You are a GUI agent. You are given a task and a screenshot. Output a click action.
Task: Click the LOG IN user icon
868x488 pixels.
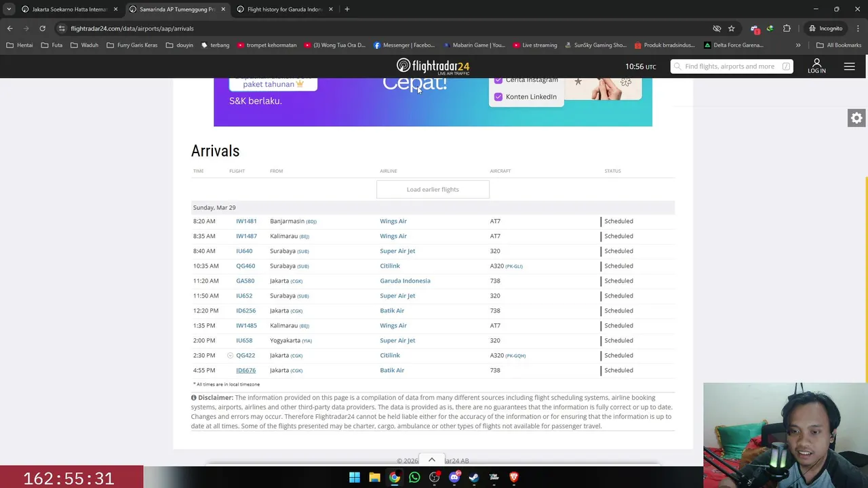(816, 66)
